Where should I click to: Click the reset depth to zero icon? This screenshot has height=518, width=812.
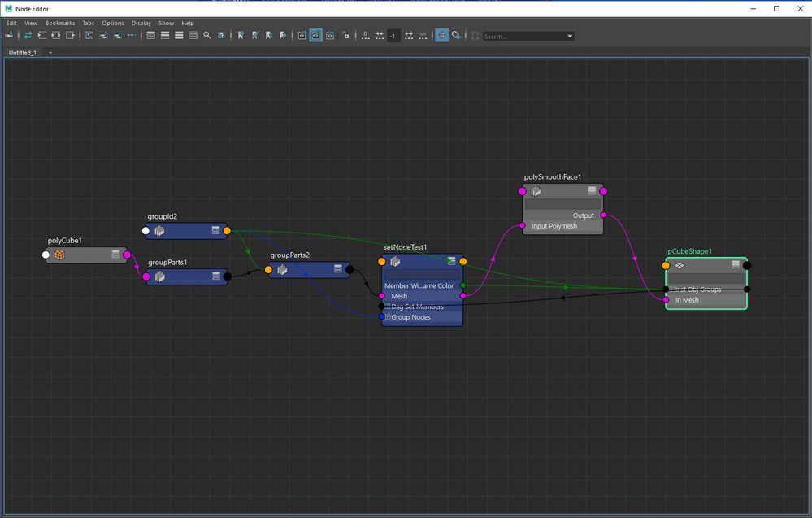tap(366, 35)
